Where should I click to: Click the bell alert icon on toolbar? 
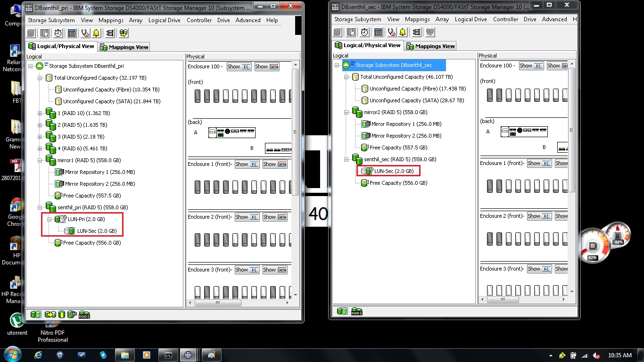pos(96,33)
